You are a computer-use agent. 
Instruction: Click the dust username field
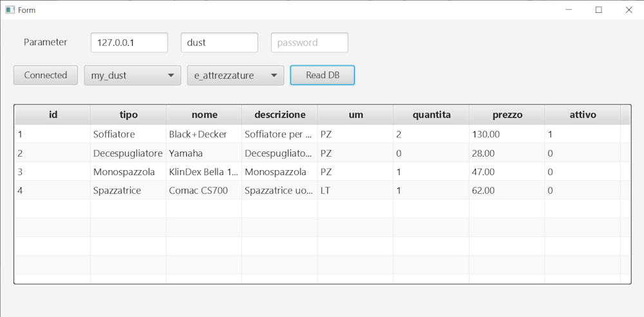tap(219, 43)
